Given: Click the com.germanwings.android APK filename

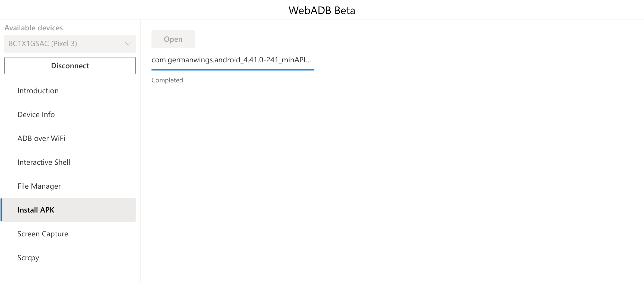Looking at the screenshot, I should 231,60.
